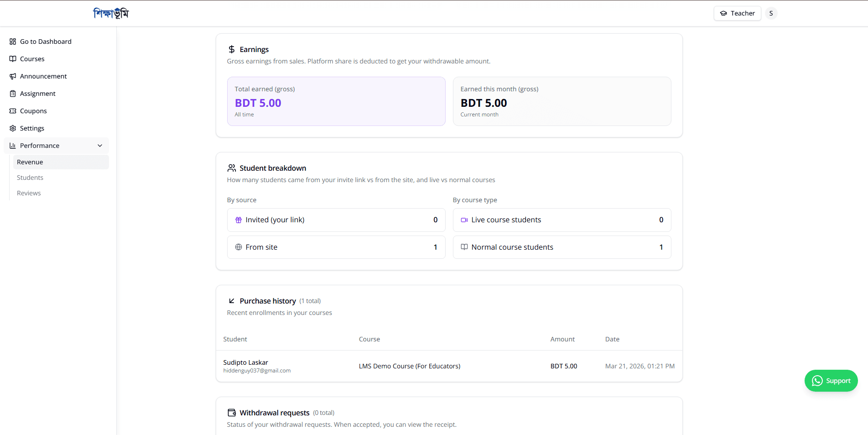The width and height of the screenshot is (868, 435).
Task: Click the Date column header
Action: click(x=612, y=339)
